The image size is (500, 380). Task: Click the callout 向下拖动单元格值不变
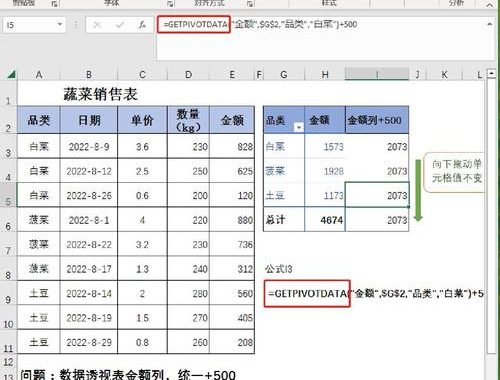point(455,171)
